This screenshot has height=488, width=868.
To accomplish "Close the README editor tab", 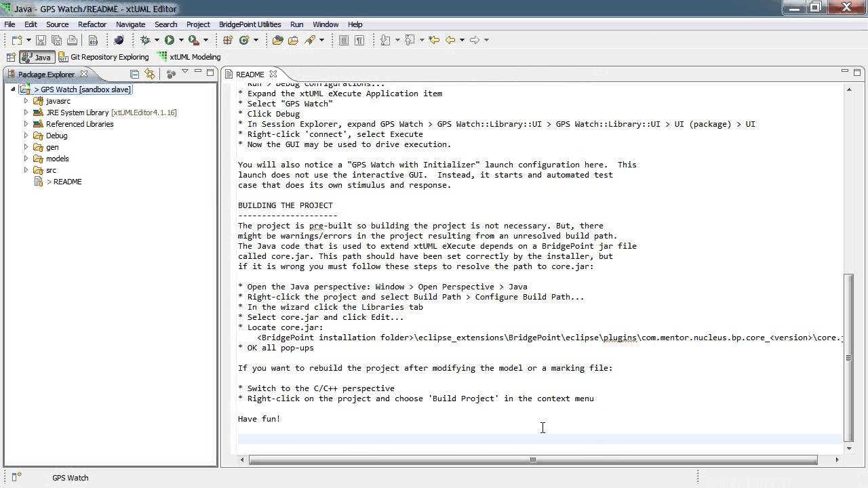I will (x=273, y=74).
